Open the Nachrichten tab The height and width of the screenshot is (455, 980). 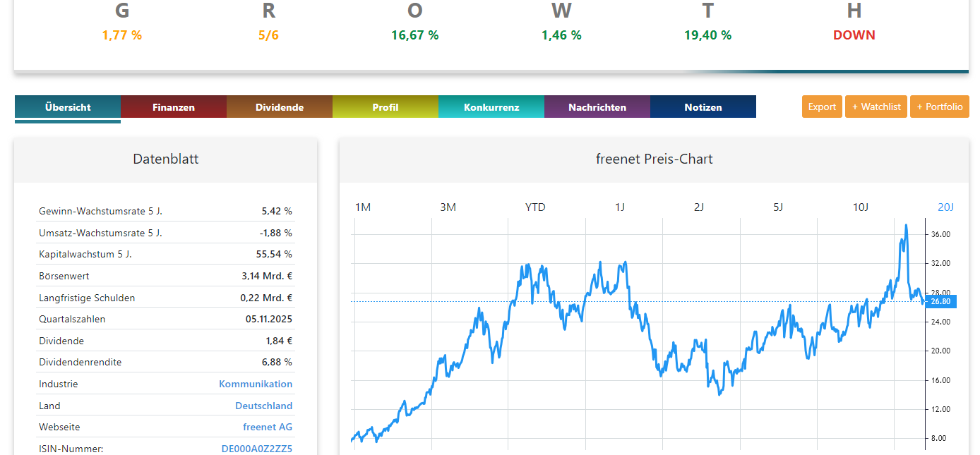(x=597, y=107)
